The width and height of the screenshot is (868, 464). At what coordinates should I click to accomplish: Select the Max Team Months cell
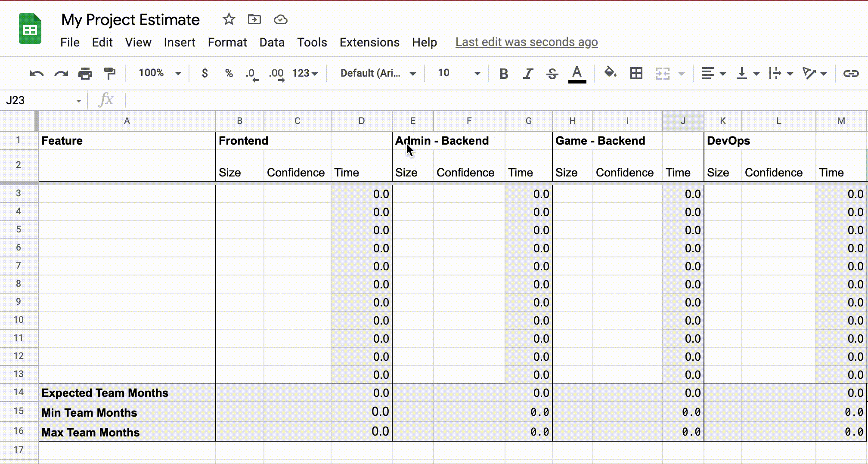127,432
